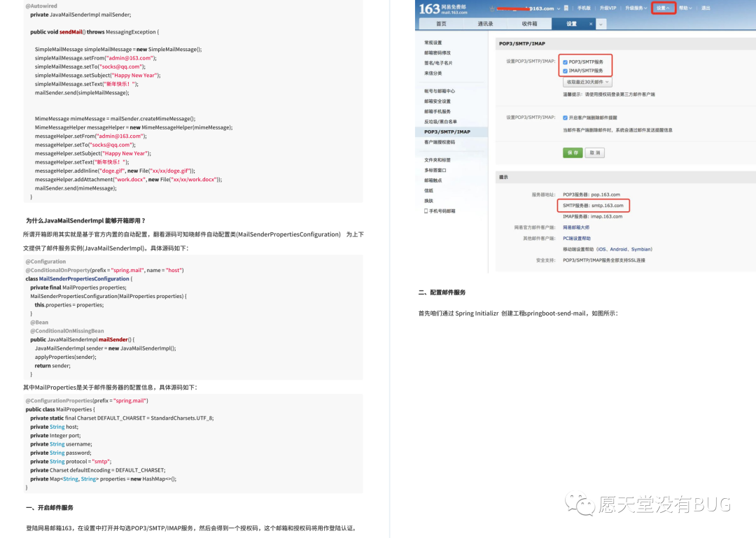This screenshot has height=538, width=756.
Task: Click the @ConfigurationProperties annotation line
Action: pyautogui.click(x=87, y=401)
